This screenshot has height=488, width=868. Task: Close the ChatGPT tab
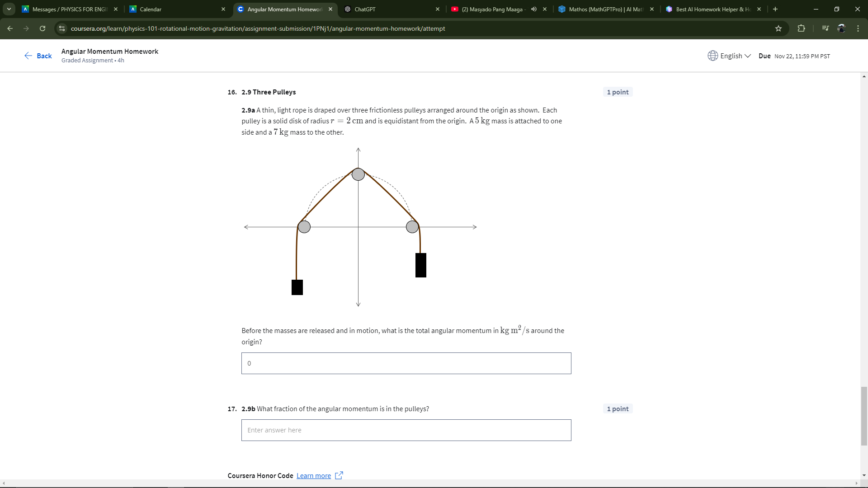[x=438, y=9]
